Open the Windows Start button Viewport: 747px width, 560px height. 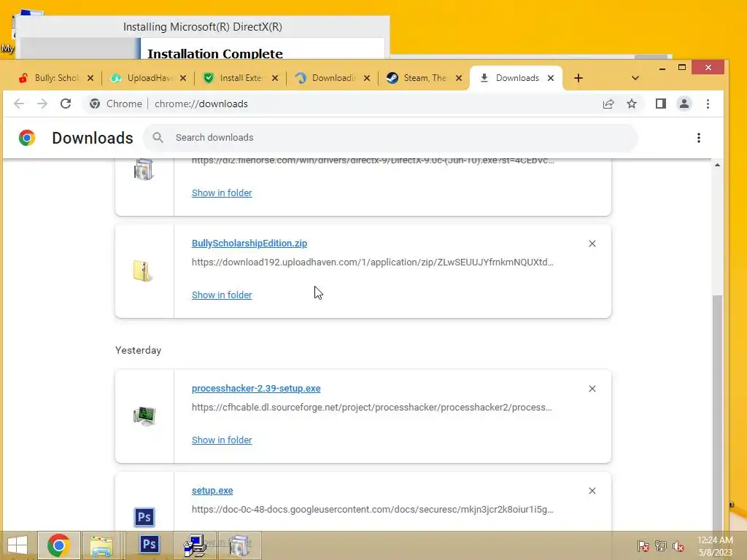point(18,545)
